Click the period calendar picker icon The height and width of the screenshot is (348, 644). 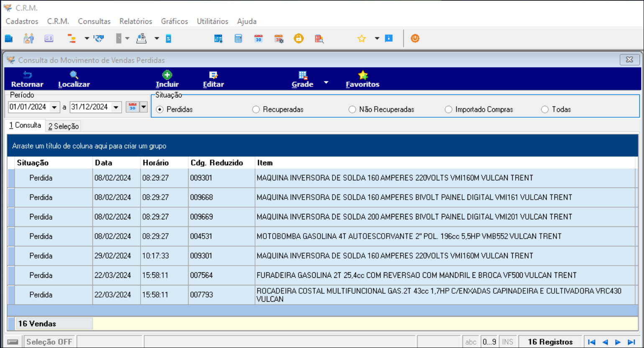pos(133,107)
